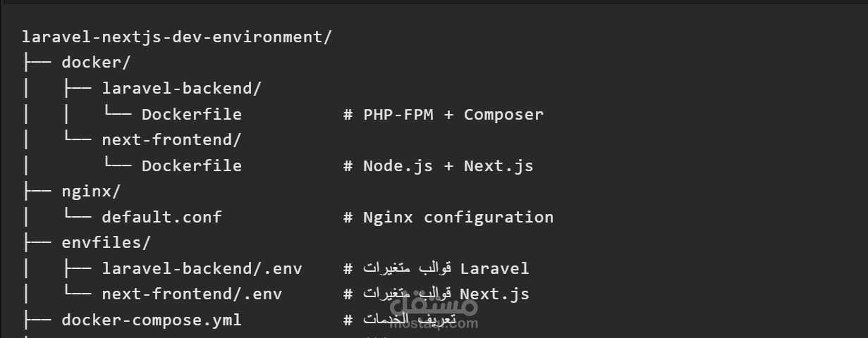Screen dimensions: 868x338
Task: Click the Nginx configuration comment
Action: point(448,217)
